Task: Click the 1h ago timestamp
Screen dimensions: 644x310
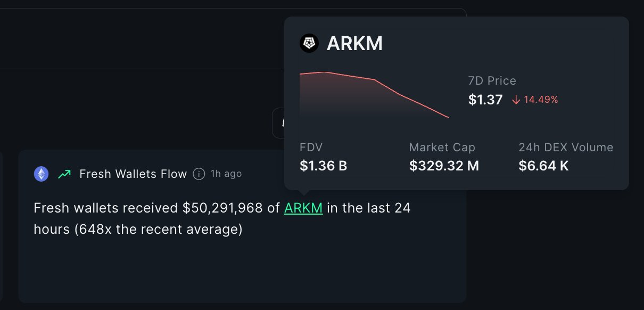Action: click(x=226, y=174)
